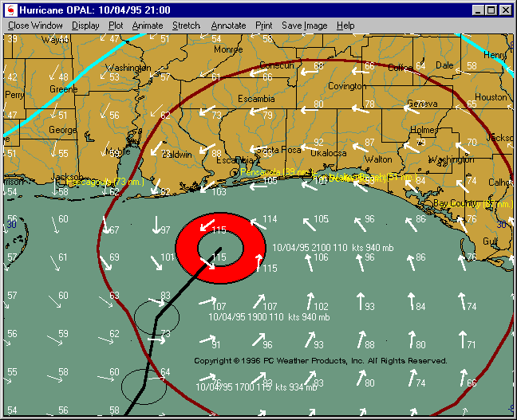This screenshot has width=517, height=420.
Task: Click the 1900 track position circle marker
Action: pyautogui.click(x=157, y=317)
